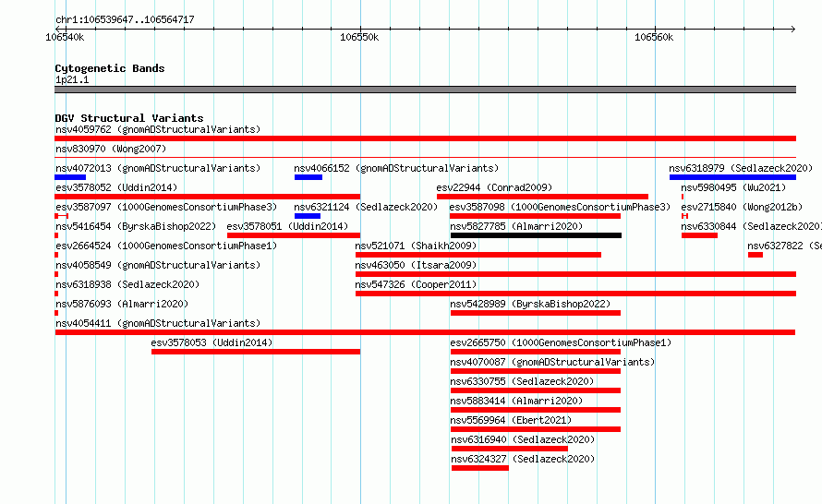This screenshot has height=504, width=822.
Task: Click the esv3578052 (Uddin2014) label
Action: tap(116, 187)
